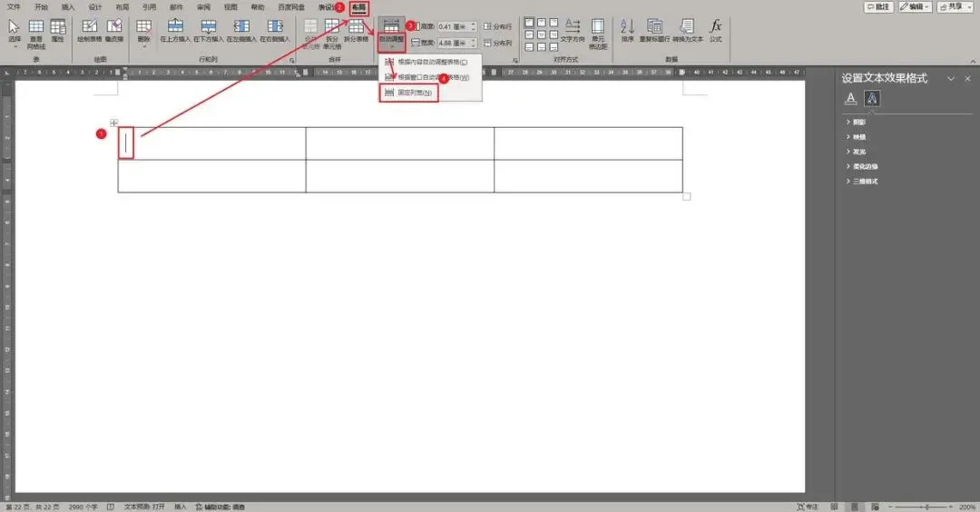The height and width of the screenshot is (512, 980).
Task: Click the 批注 comments button
Action: tap(878, 7)
